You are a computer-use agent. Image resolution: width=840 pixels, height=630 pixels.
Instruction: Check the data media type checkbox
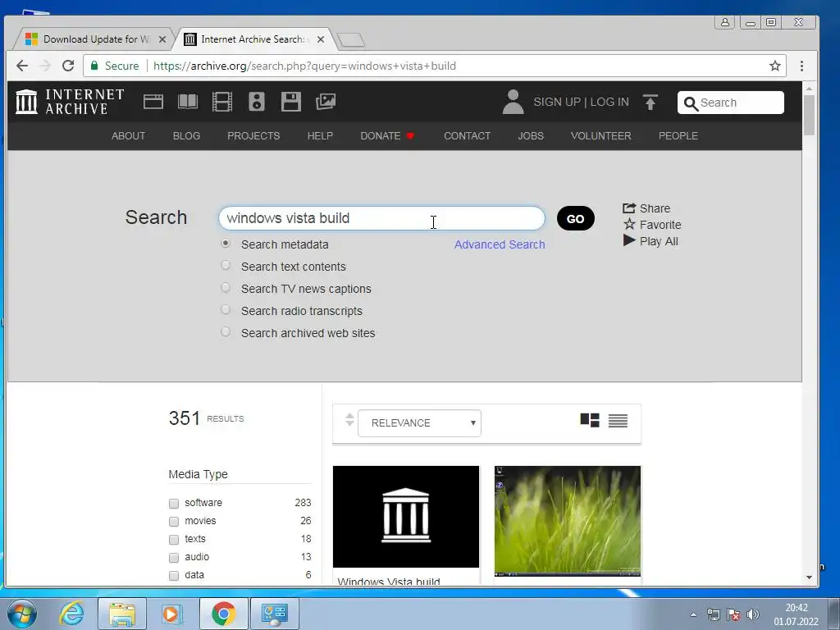[174, 575]
